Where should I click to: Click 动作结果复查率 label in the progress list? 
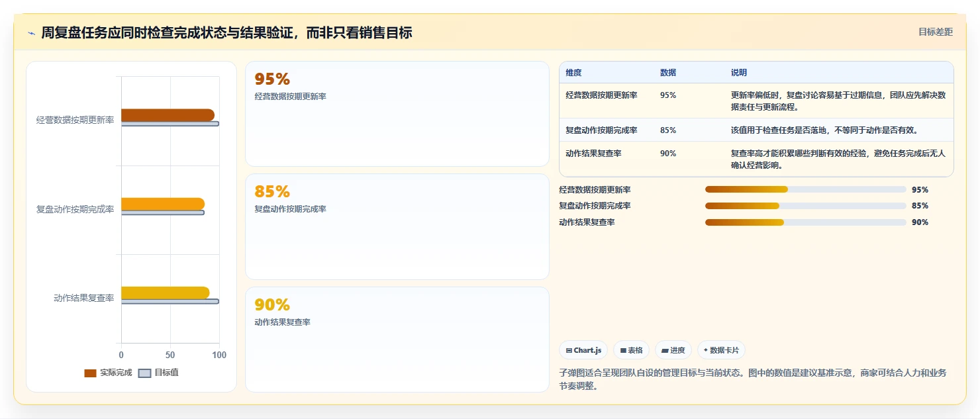(587, 222)
